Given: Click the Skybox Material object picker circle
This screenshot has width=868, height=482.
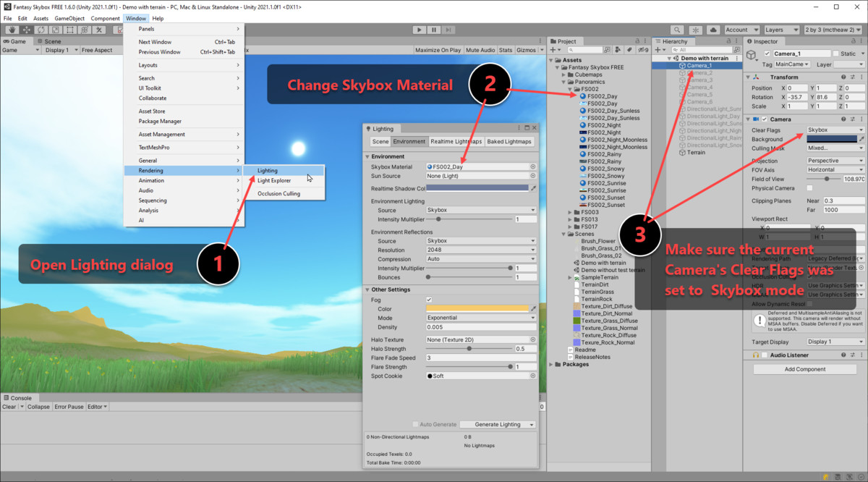Looking at the screenshot, I should pos(533,166).
